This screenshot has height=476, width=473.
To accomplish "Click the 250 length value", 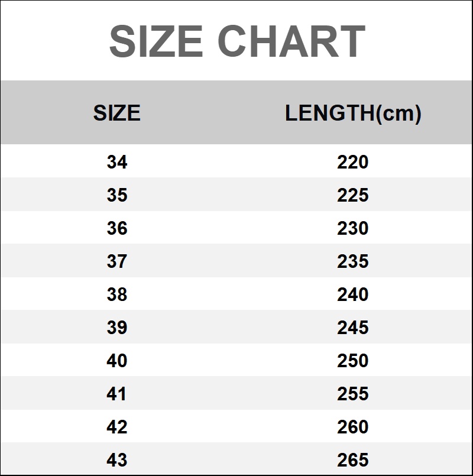I will pos(353,361).
